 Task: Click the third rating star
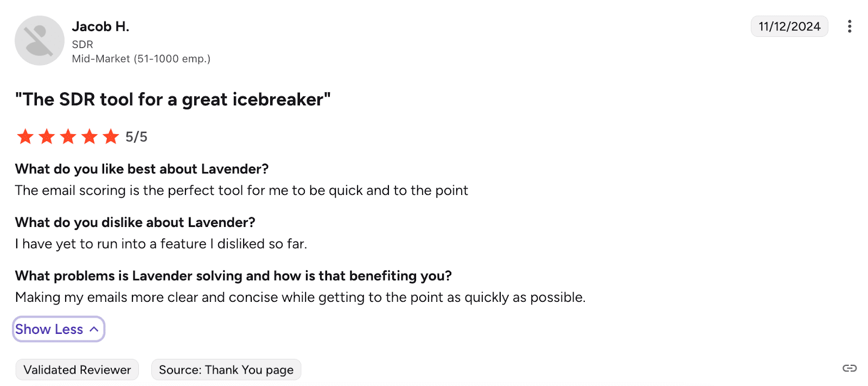tap(68, 137)
